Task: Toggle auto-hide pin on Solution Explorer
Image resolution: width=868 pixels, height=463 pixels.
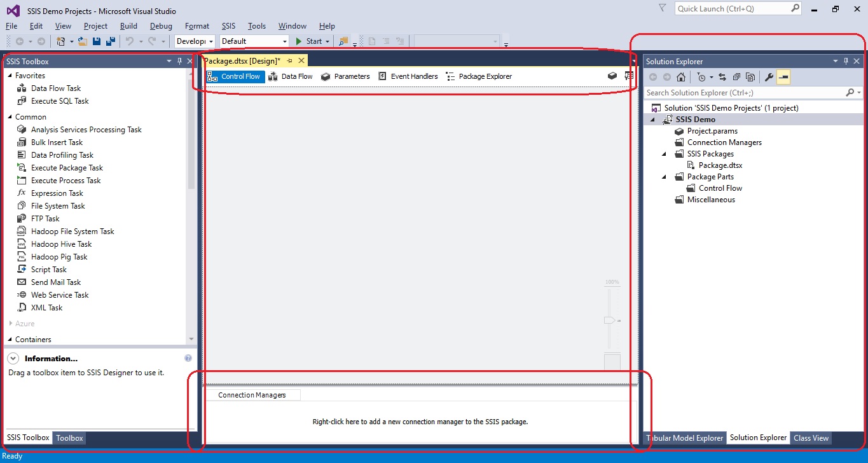Action: (844, 61)
